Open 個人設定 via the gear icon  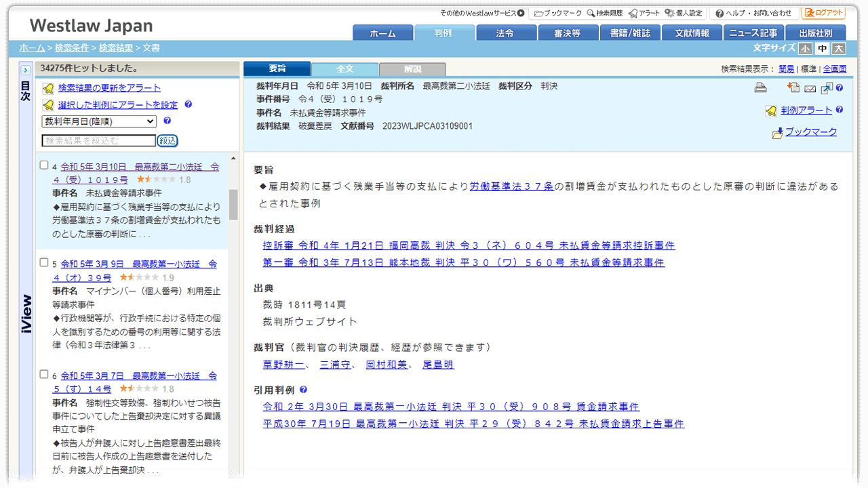670,13
